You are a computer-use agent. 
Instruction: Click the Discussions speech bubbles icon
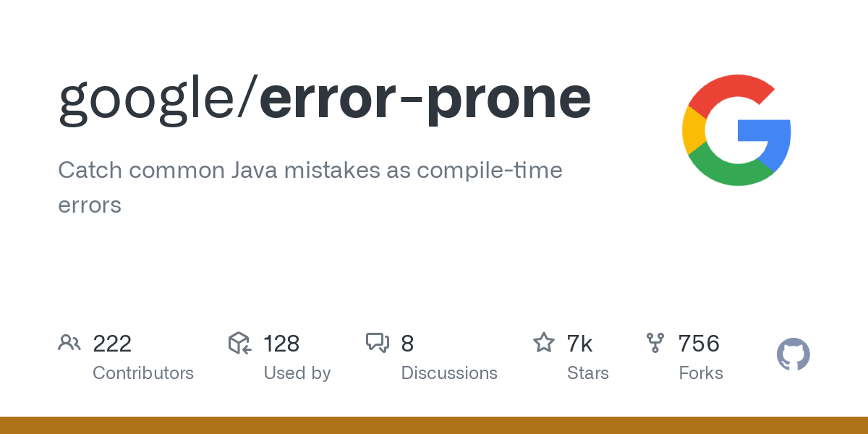click(378, 343)
